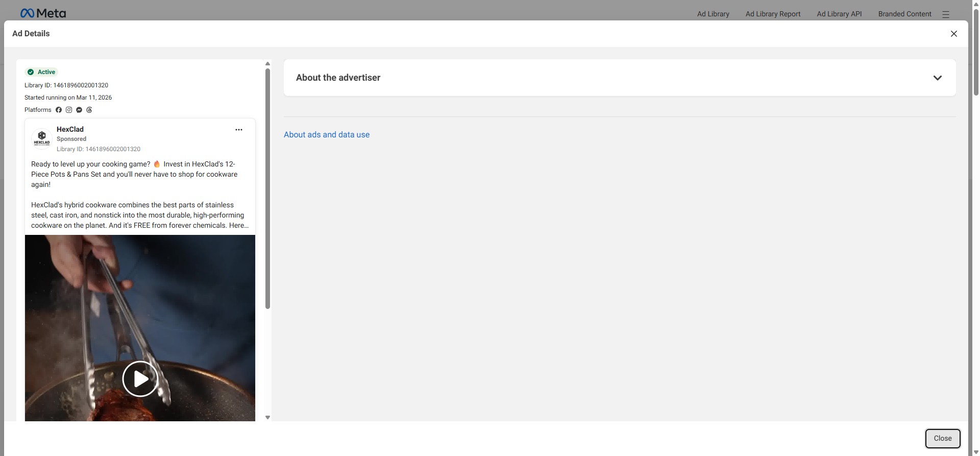Click the 'Ready to level up' ad paragraph
This screenshot has width=980, height=456.
pyautogui.click(x=134, y=174)
